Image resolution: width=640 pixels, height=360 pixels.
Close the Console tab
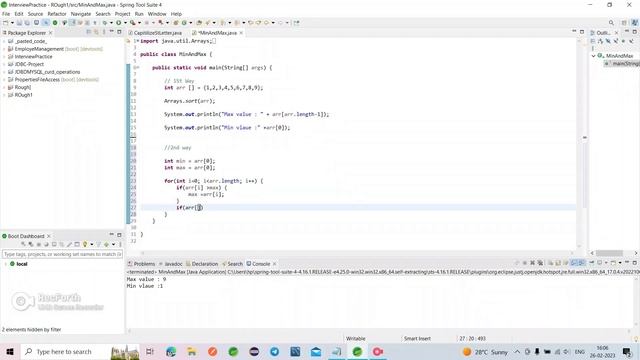point(274,264)
